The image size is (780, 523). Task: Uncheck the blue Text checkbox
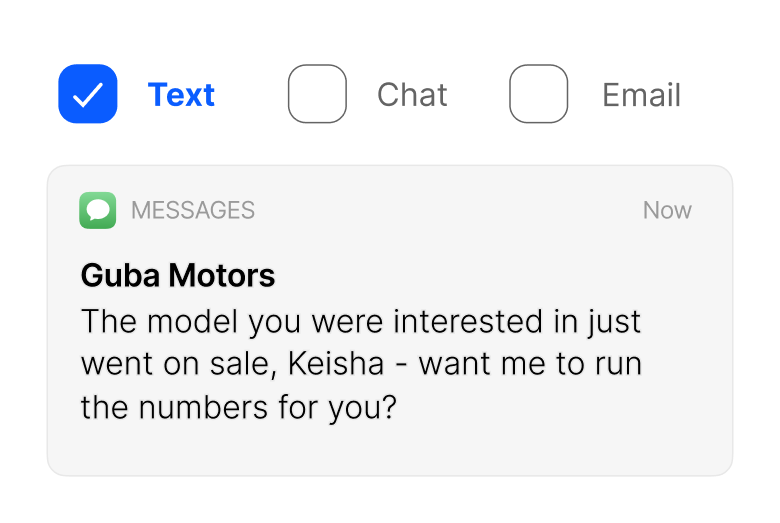[x=88, y=94]
